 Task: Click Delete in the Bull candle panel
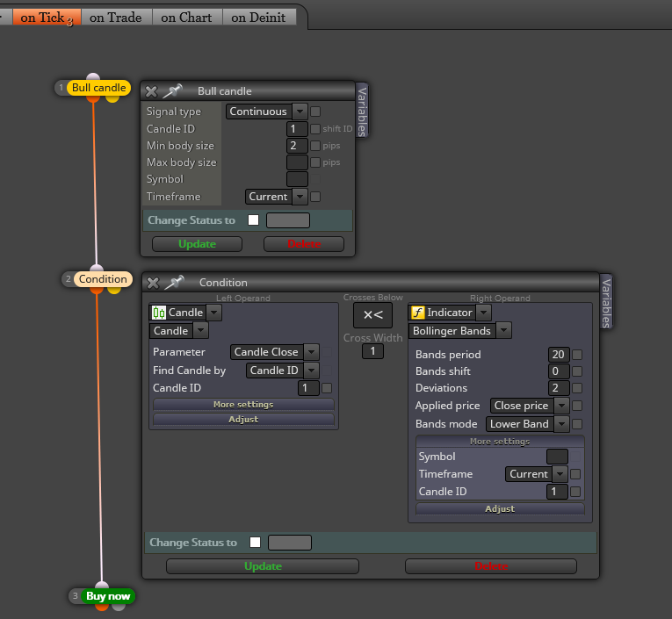(x=304, y=244)
